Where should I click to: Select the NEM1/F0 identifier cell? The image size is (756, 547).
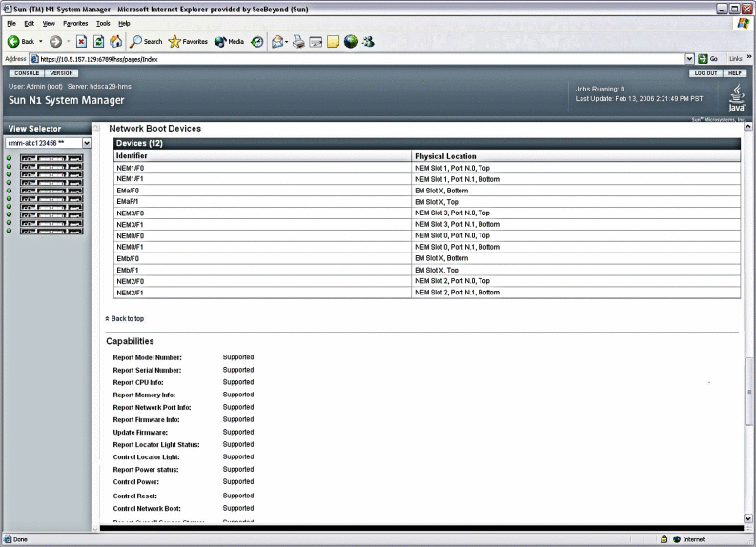[262, 168]
